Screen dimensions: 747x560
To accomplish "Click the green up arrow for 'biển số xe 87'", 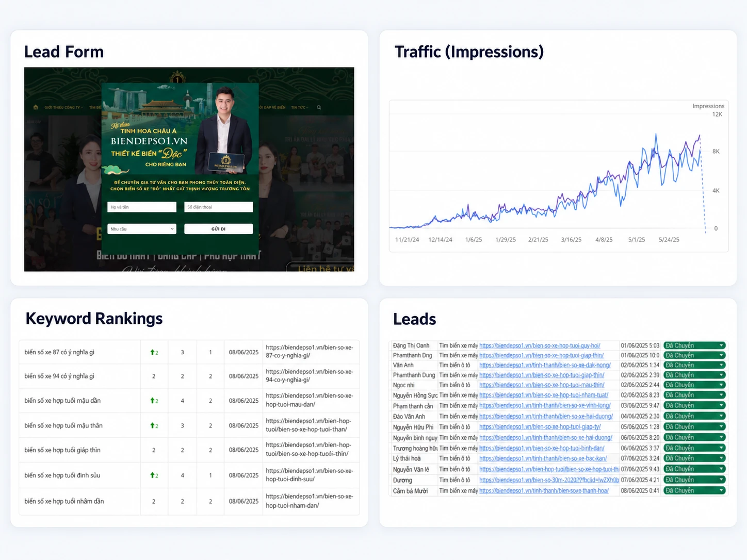I will (x=152, y=352).
